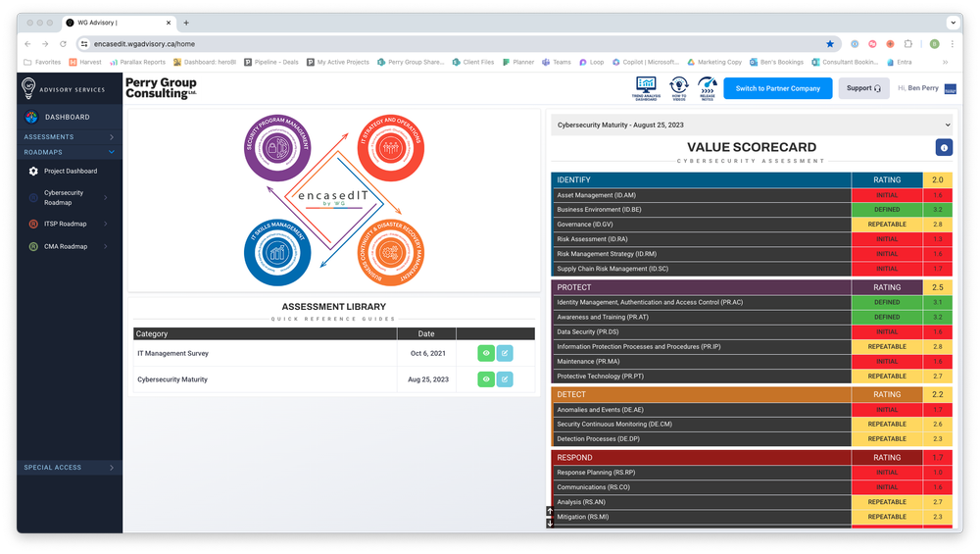Viewport: 980px width, 554px height.
Task: Expand the Assessments sidebar section
Action: pyautogui.click(x=69, y=137)
